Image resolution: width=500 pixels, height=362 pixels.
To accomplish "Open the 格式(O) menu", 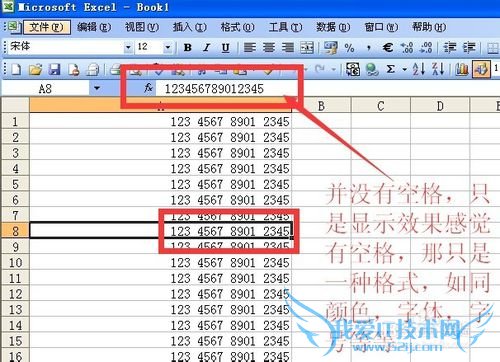I will coord(238,27).
